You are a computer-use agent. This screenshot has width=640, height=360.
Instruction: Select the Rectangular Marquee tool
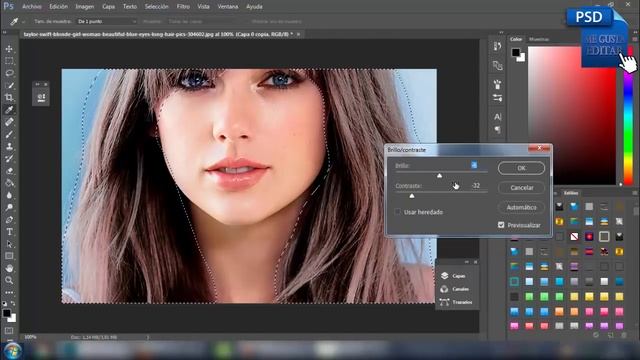tap(9, 61)
